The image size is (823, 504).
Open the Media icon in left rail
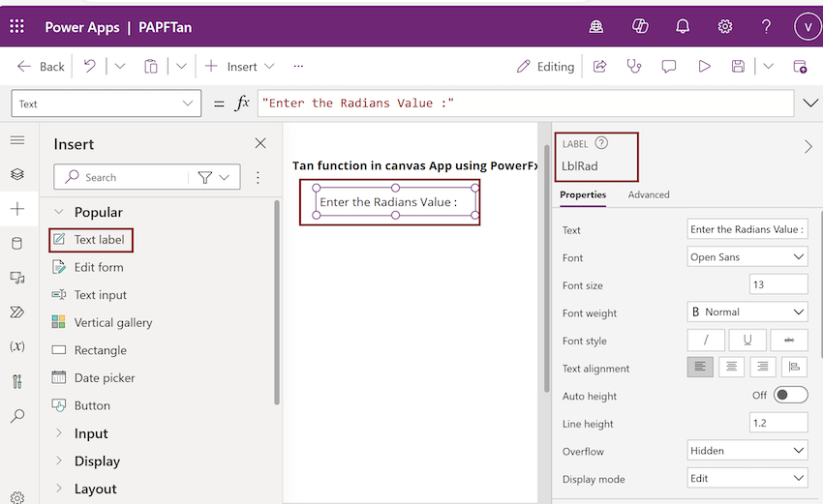tap(17, 278)
